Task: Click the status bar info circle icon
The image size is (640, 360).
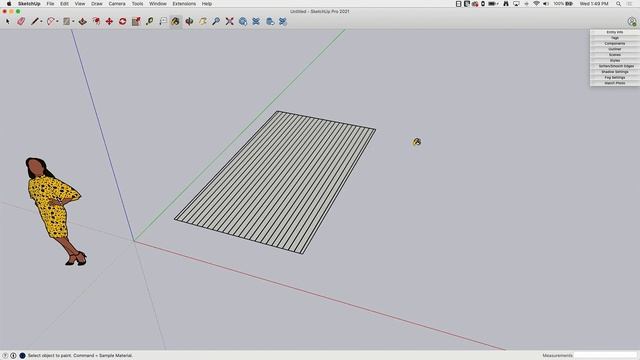Action: coord(13,356)
